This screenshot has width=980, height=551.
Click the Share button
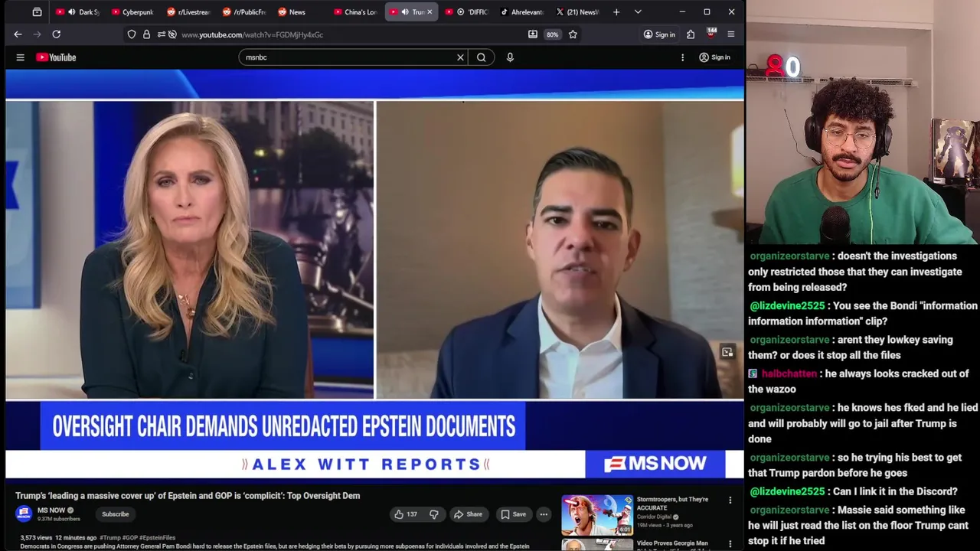click(468, 514)
